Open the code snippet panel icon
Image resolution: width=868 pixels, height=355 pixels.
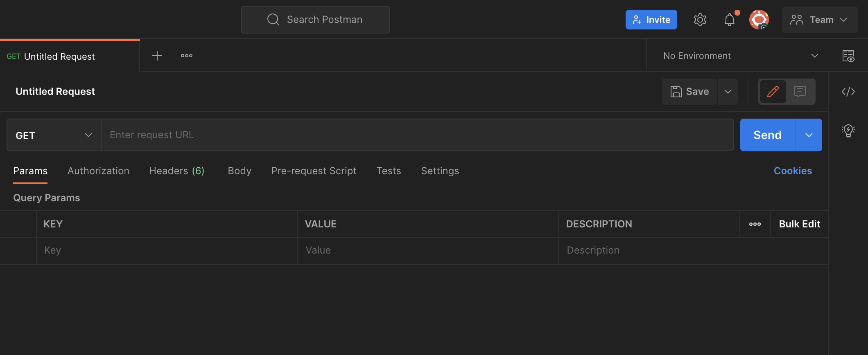[x=848, y=92]
